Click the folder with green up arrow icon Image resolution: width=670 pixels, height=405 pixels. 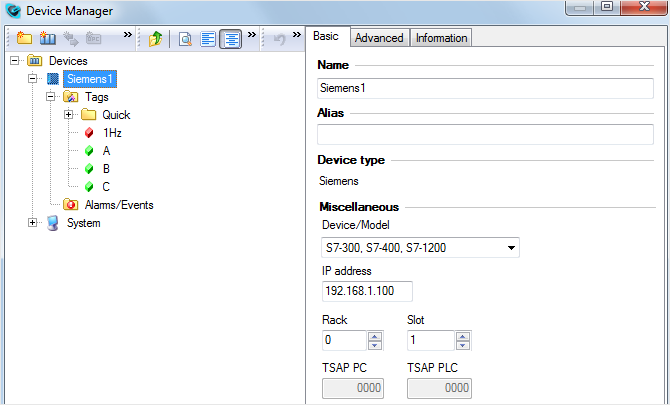pos(155,39)
